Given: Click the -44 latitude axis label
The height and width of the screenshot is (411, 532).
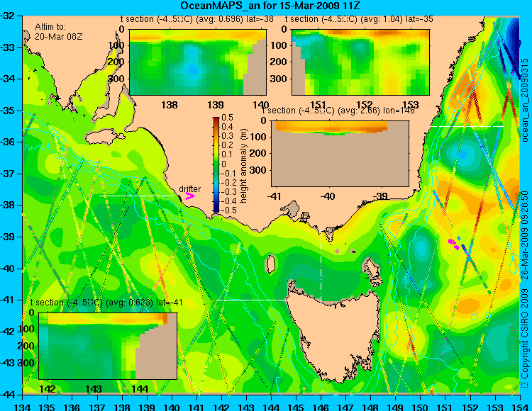Looking at the screenshot, I should (7, 395).
